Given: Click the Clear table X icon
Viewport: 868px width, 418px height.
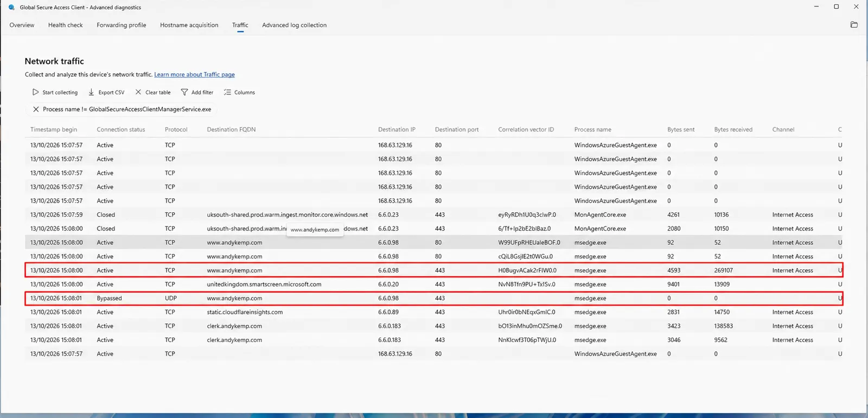Looking at the screenshot, I should tap(138, 92).
